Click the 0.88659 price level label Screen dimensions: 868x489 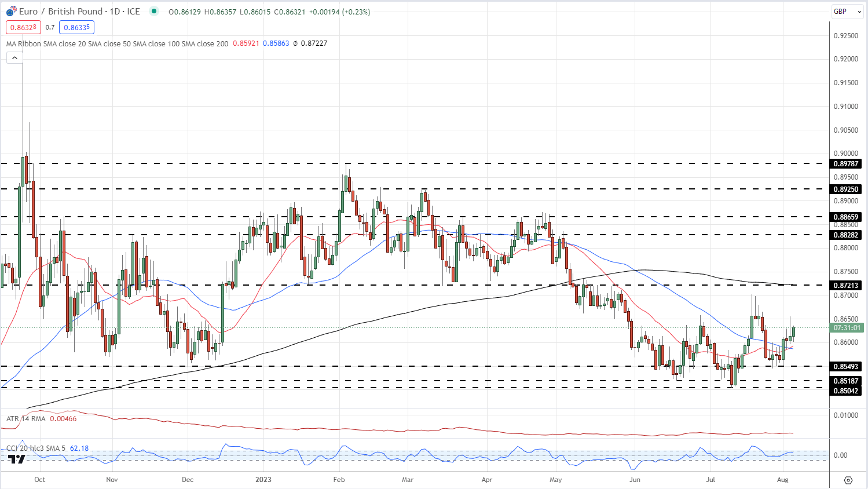[846, 217]
